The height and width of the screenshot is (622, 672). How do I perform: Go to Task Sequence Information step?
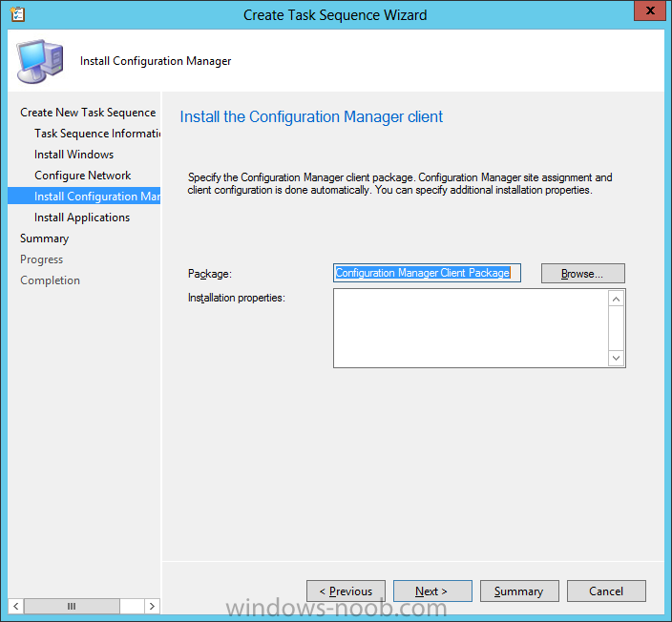click(x=97, y=134)
